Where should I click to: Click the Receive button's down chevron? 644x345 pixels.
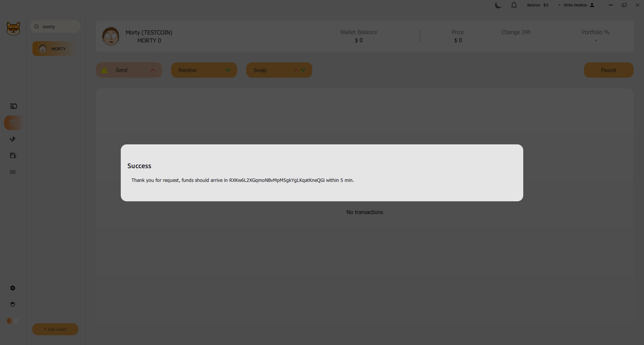[x=228, y=70]
